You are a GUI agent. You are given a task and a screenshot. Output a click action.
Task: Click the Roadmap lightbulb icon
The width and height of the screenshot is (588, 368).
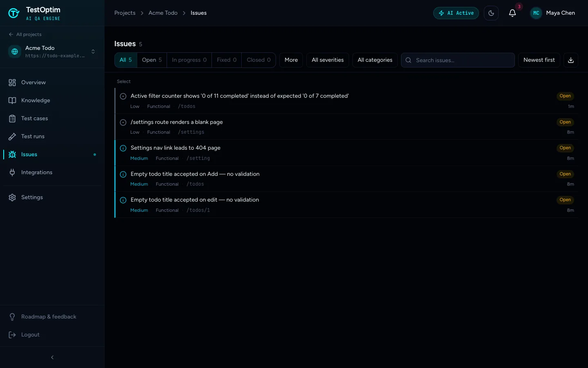click(12, 317)
